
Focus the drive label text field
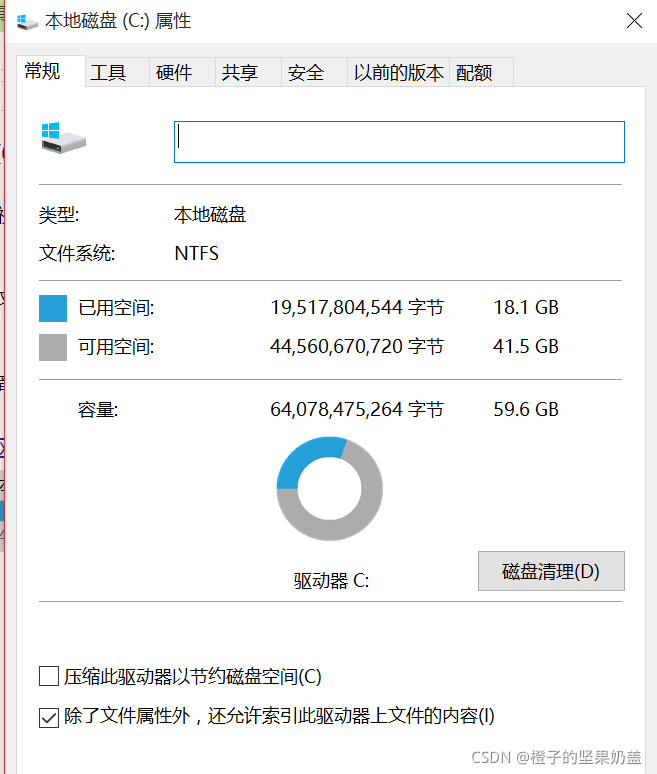click(399, 142)
